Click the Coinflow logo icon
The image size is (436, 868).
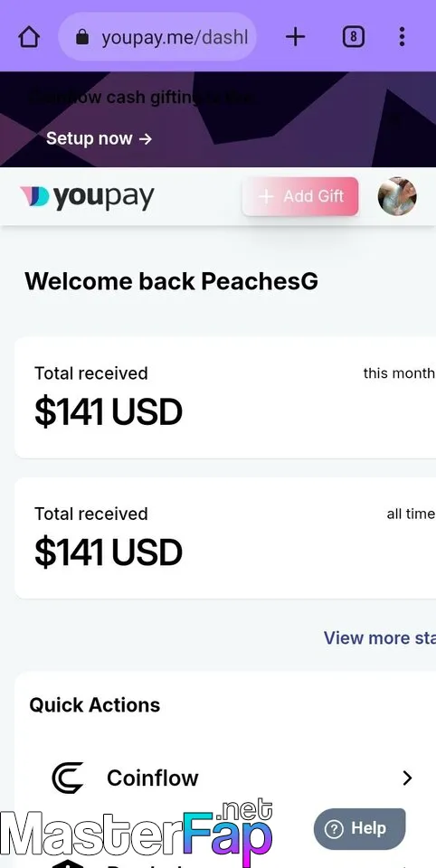click(68, 778)
